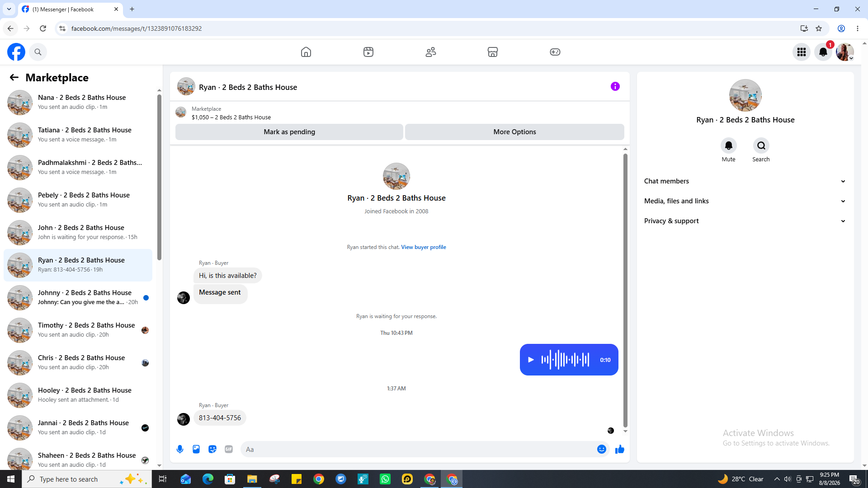Choose a GIF icon in composer
The height and width of the screenshot is (488, 868).
point(229,449)
